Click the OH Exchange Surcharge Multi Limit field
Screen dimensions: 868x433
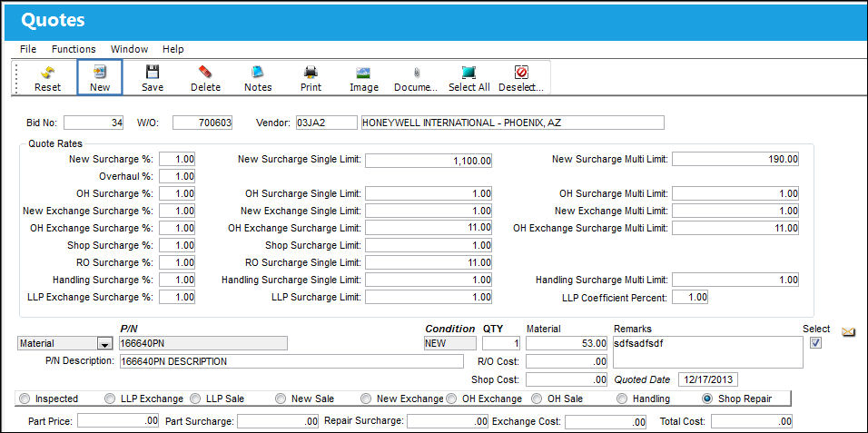pyautogui.click(x=735, y=228)
